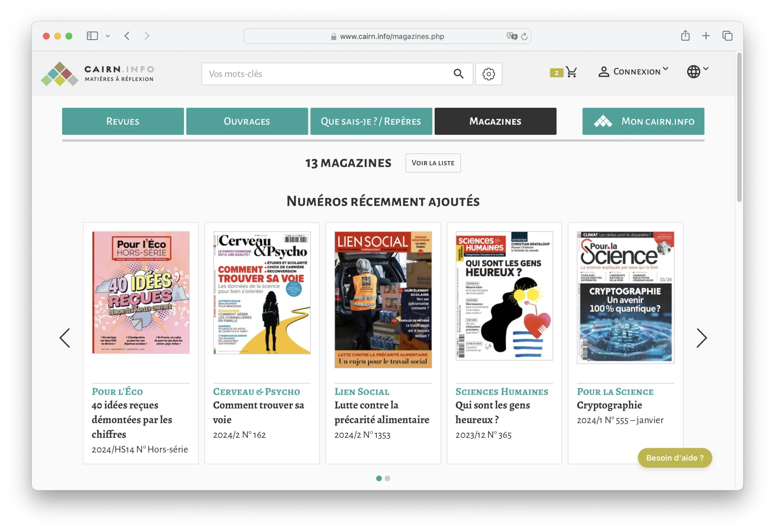Click Safari translate page icon
Screen dimensions: 775x532
[x=512, y=36]
